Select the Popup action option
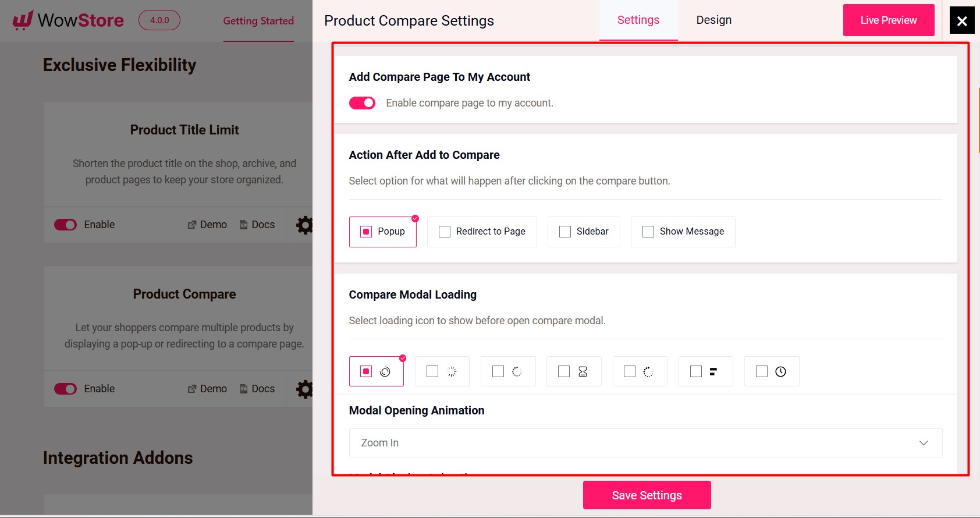Viewport: 980px width, 518px height. coord(383,232)
